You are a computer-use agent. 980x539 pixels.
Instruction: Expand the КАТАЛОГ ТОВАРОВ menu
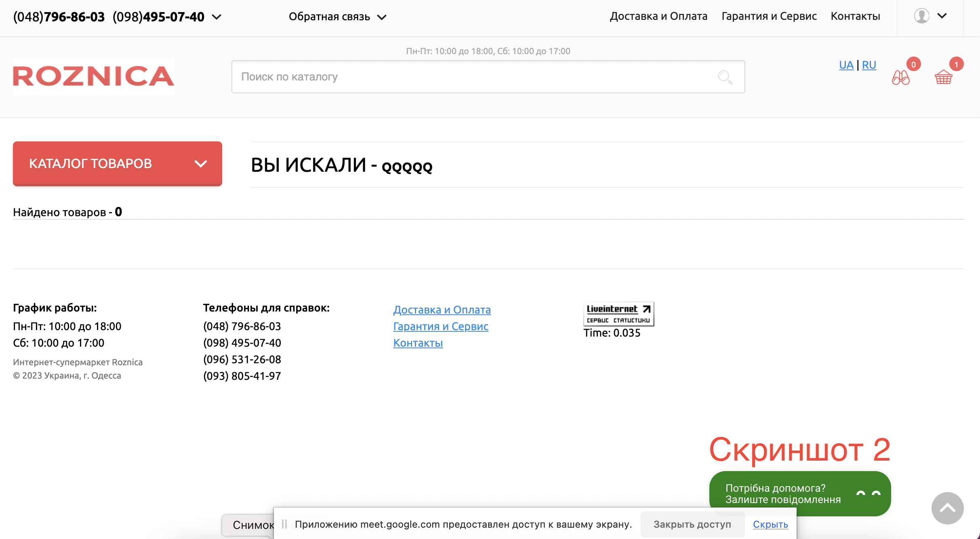pyautogui.click(x=117, y=164)
